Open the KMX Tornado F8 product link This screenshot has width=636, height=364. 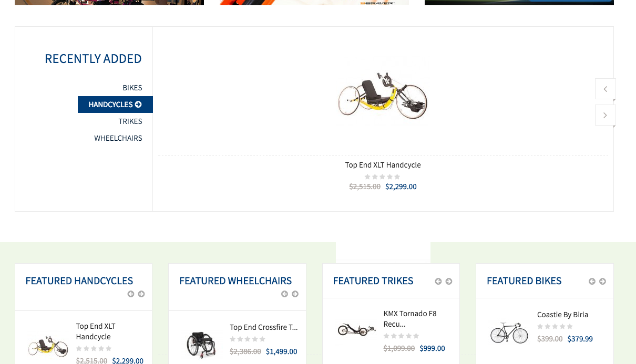coord(410,319)
